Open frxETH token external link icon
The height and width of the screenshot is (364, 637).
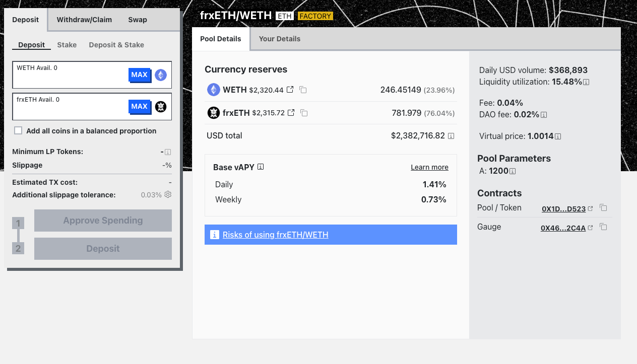tap(291, 113)
